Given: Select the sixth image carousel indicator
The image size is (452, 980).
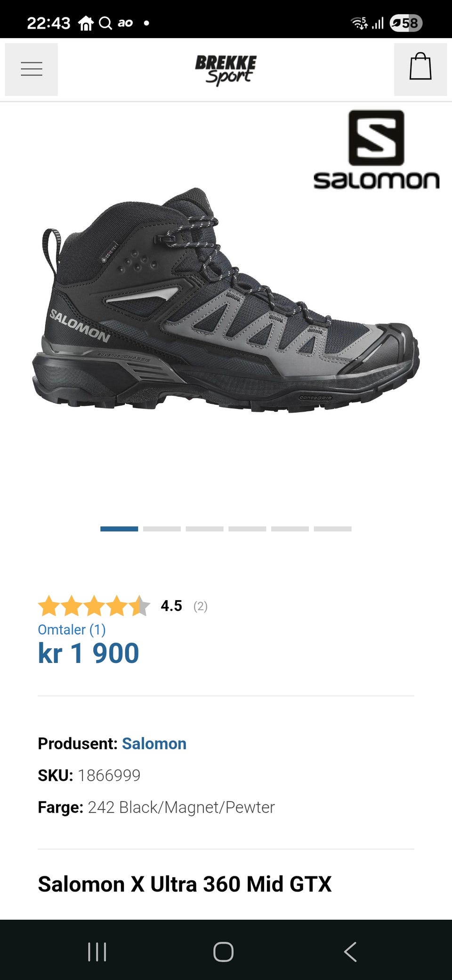Looking at the screenshot, I should click(332, 529).
